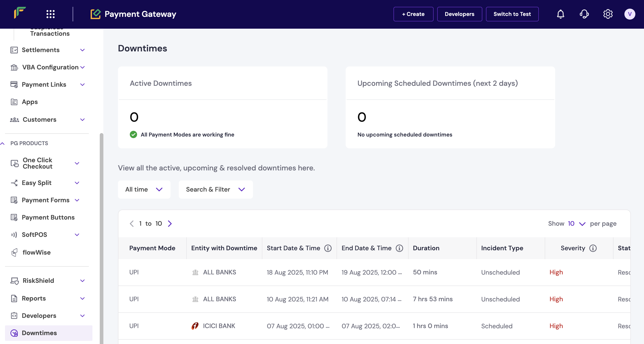Click the support headset icon
The width and height of the screenshot is (644, 344).
[x=584, y=14]
